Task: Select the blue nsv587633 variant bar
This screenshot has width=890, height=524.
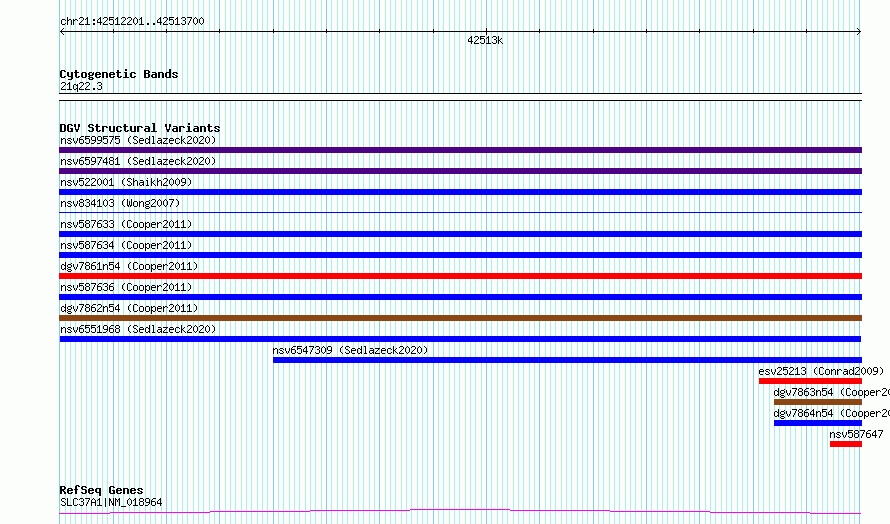Action: pos(460,234)
